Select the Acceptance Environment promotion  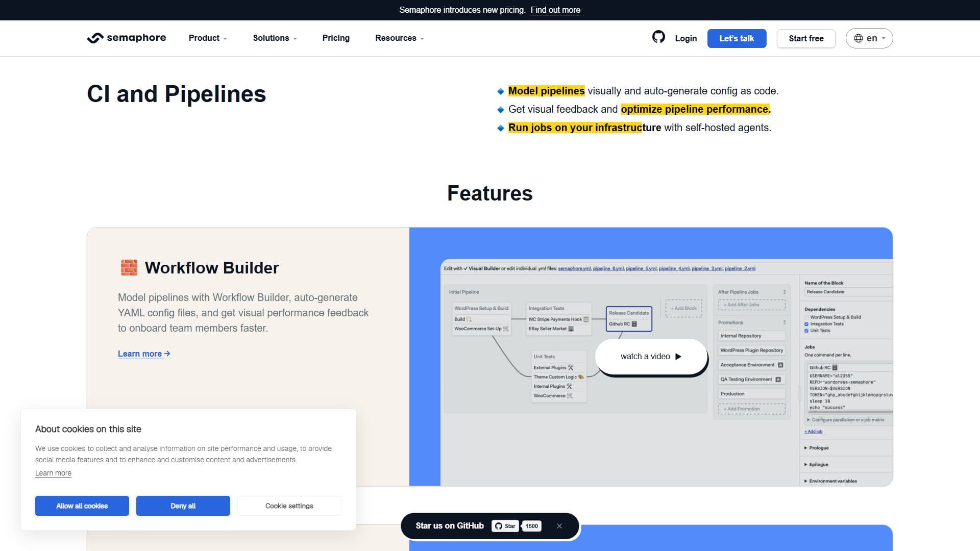pos(752,365)
